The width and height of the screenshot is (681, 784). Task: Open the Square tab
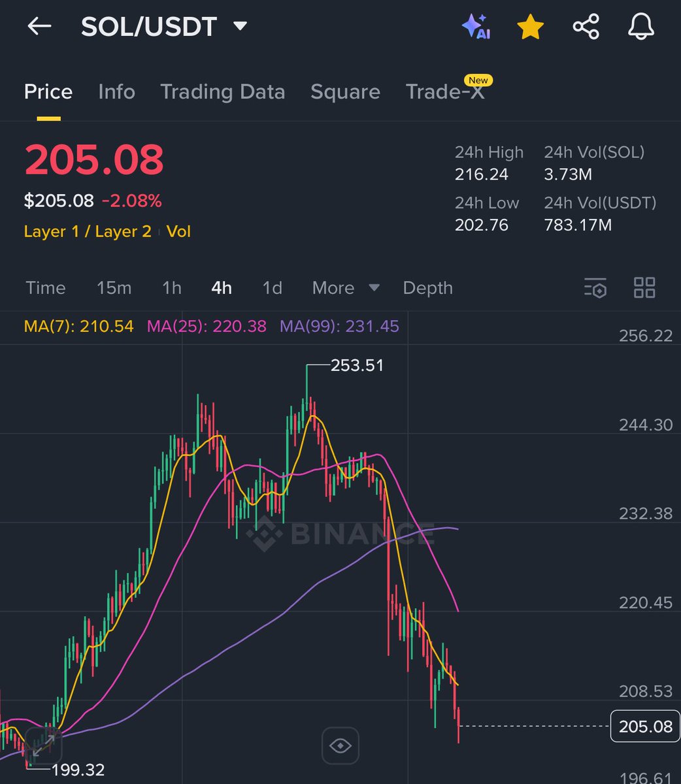point(345,92)
